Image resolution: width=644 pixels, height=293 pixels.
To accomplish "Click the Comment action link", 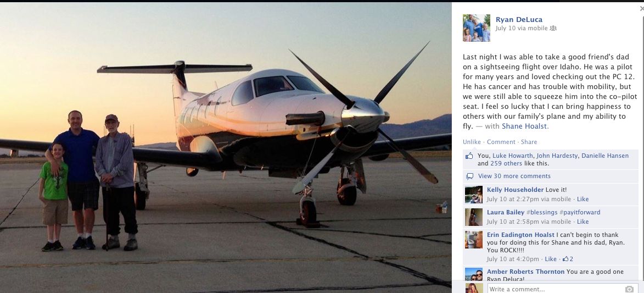I will click(501, 142).
